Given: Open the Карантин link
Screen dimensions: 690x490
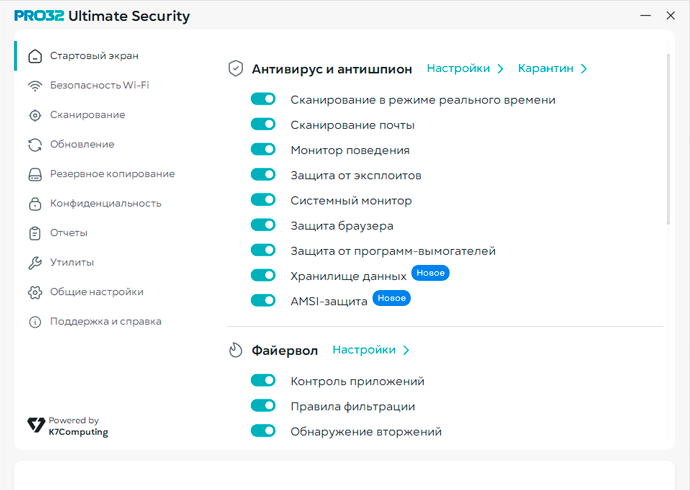Looking at the screenshot, I should tap(546, 69).
